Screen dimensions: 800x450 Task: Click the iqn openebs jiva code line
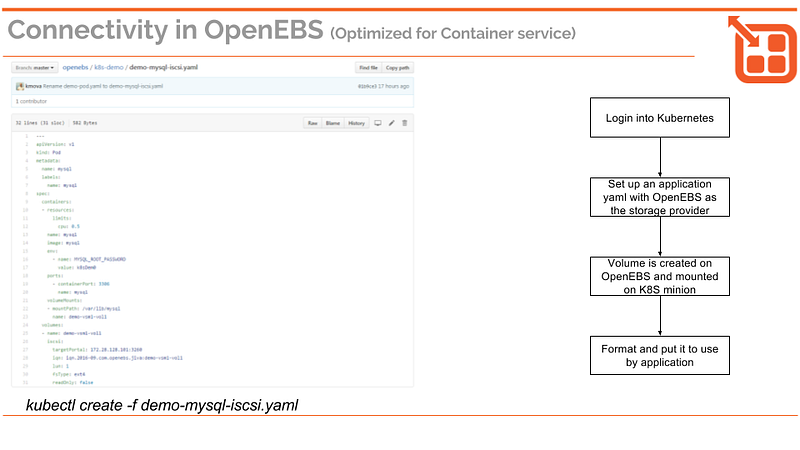click(x=117, y=358)
